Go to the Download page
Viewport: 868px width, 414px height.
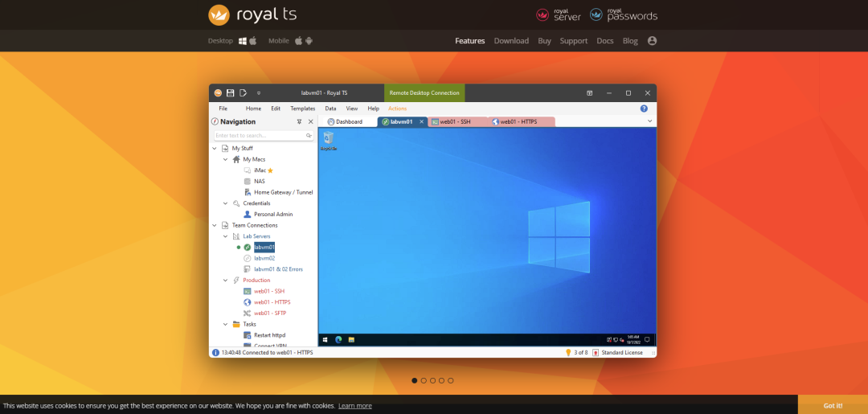click(511, 41)
